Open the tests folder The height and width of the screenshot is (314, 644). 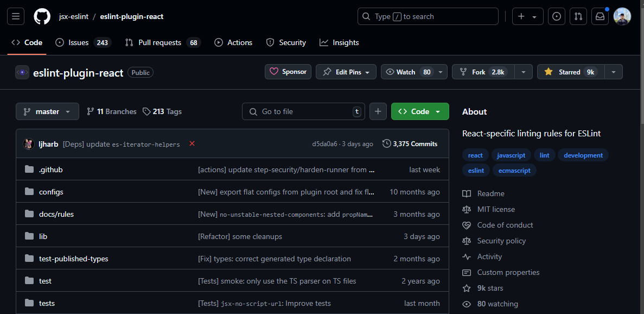pos(47,303)
